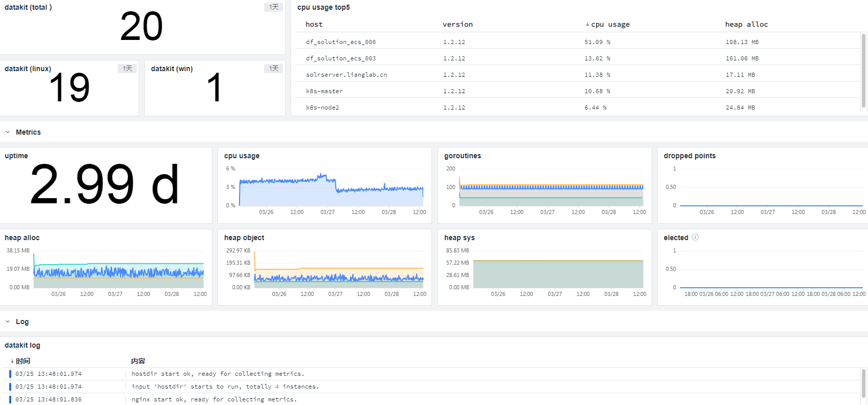
Task: Click the cpu usage line chart area
Action: click(x=331, y=187)
